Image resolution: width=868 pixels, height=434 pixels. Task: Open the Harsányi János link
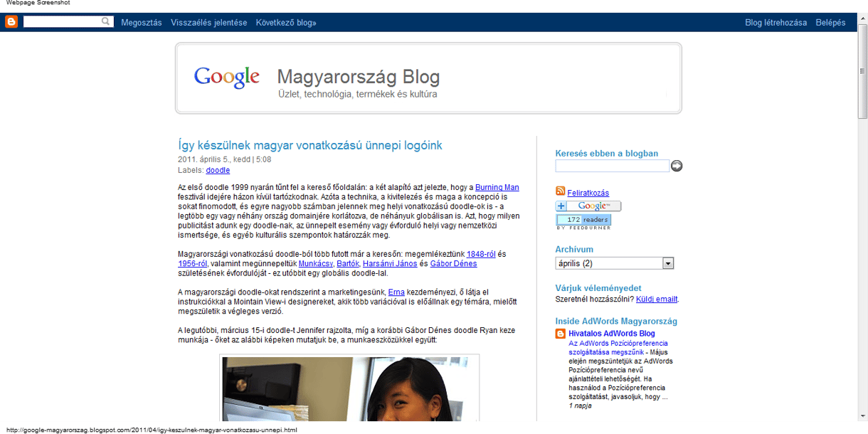390,263
